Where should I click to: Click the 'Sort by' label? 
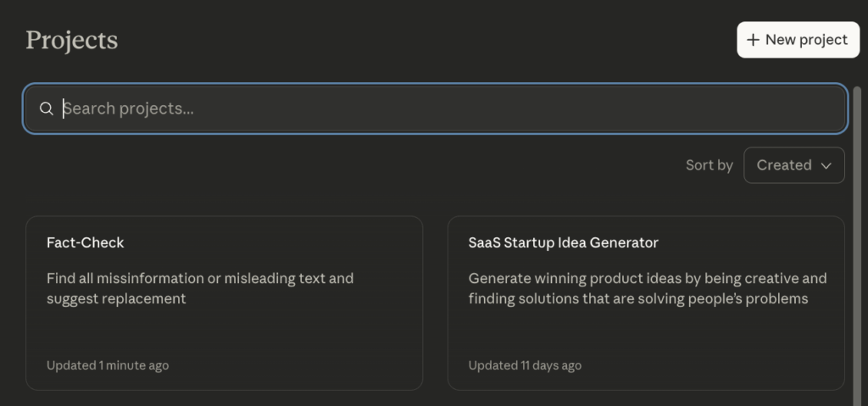pos(709,165)
